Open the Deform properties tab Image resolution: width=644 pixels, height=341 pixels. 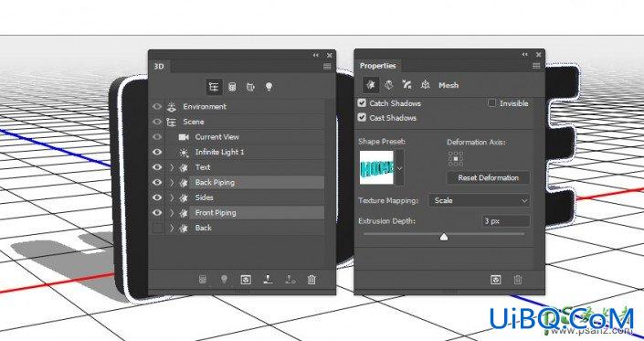click(x=388, y=85)
